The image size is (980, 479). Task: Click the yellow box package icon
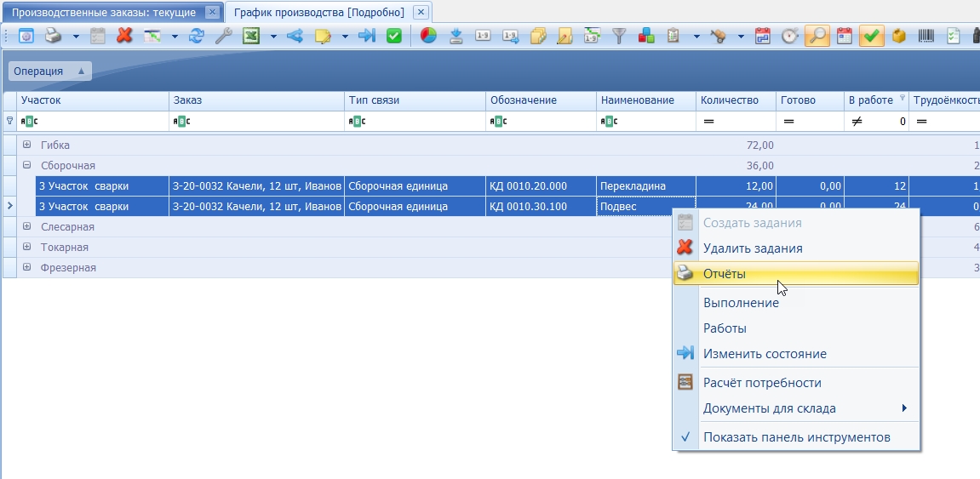899,36
